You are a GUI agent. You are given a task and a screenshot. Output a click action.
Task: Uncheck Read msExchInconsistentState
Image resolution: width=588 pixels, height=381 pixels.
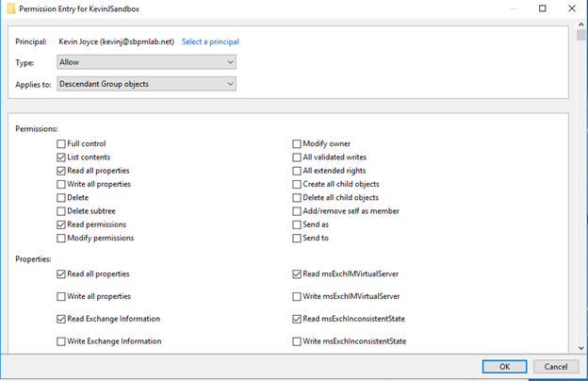(297, 319)
